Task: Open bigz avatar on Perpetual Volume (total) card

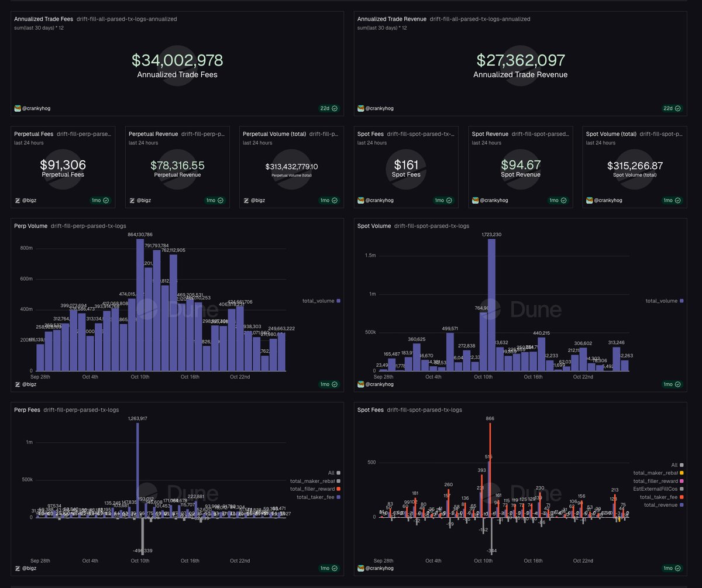Action: click(x=246, y=200)
